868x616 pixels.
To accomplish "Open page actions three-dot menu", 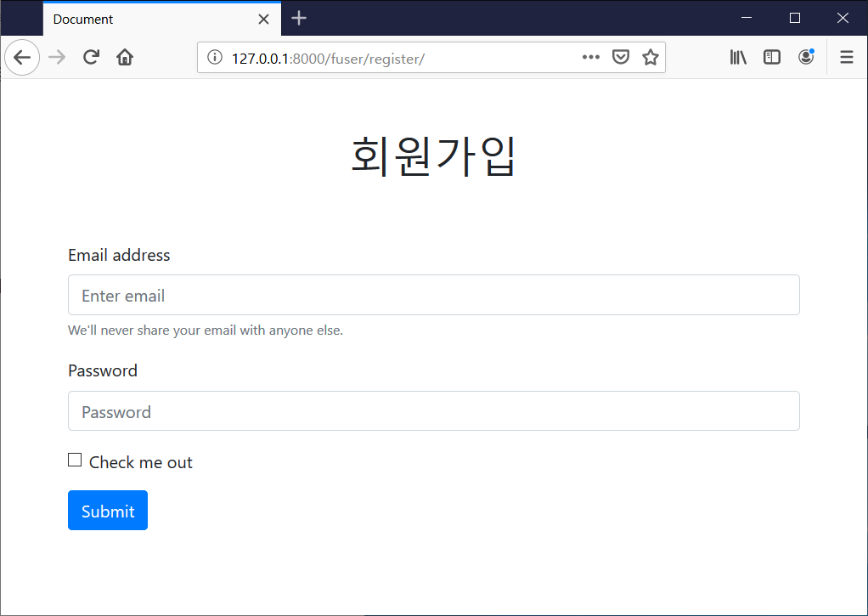I will coord(590,57).
